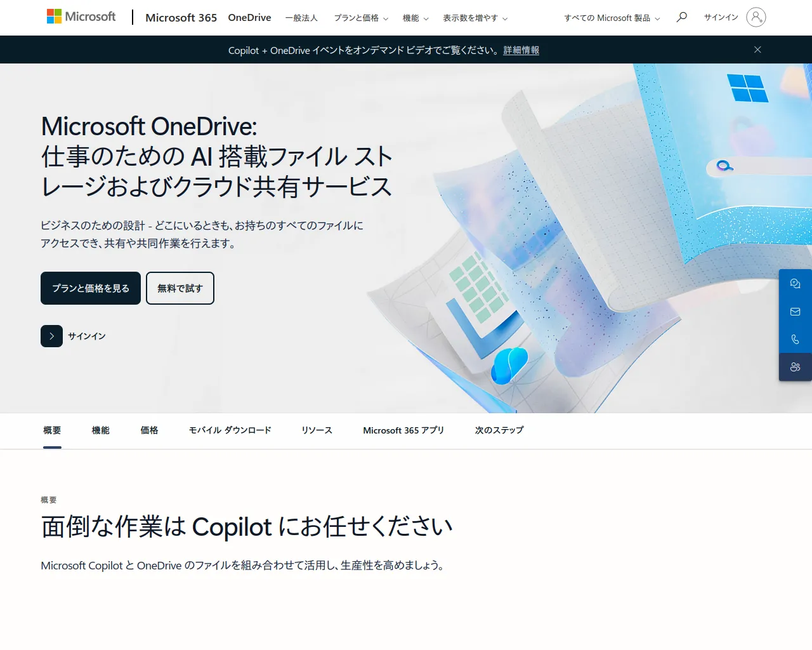Select the 概要 tab
Screen dimensions: 812x650
(x=52, y=430)
